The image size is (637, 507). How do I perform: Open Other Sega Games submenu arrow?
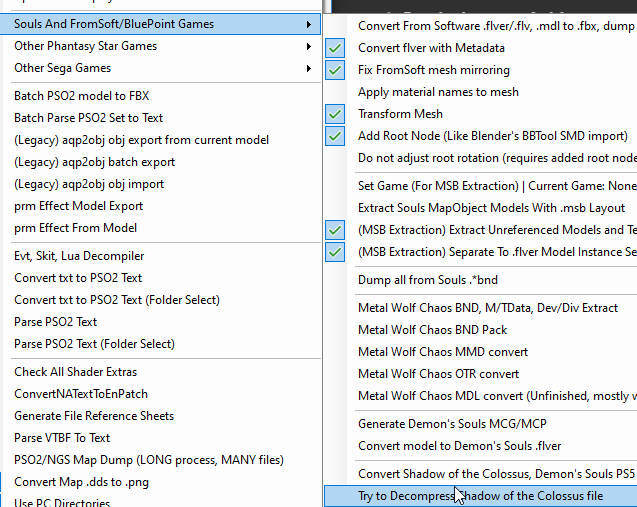click(x=309, y=68)
